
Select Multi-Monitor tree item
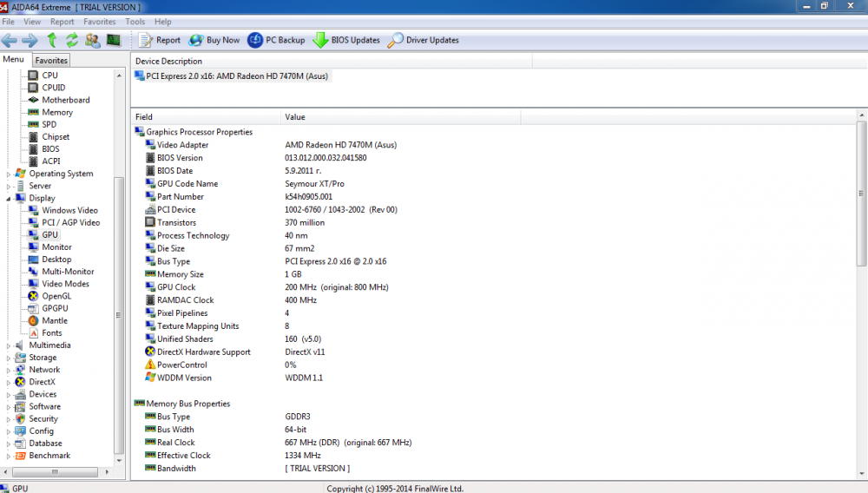(68, 272)
